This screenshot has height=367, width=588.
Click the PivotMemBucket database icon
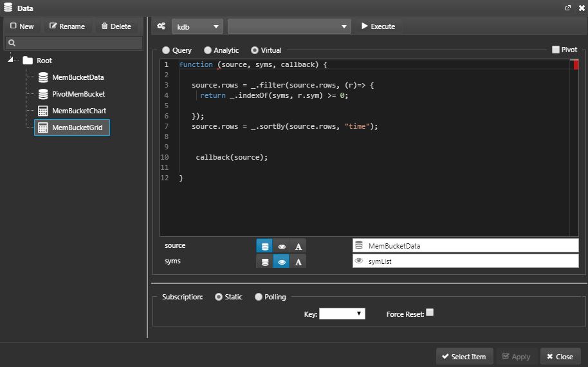click(x=43, y=94)
